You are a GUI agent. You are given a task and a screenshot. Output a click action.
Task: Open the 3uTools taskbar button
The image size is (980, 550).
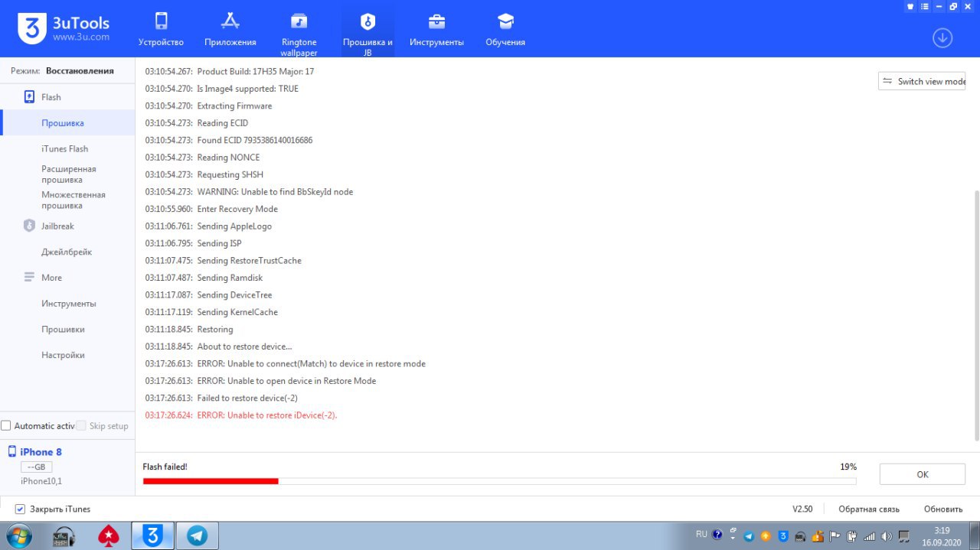click(x=153, y=535)
